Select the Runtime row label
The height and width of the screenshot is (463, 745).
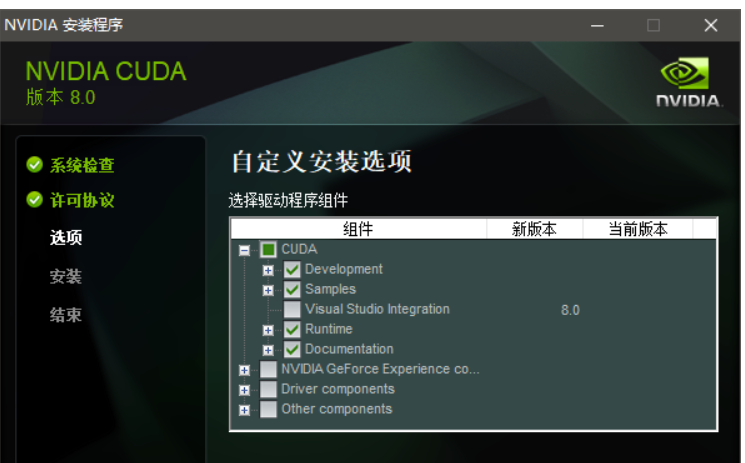329,329
